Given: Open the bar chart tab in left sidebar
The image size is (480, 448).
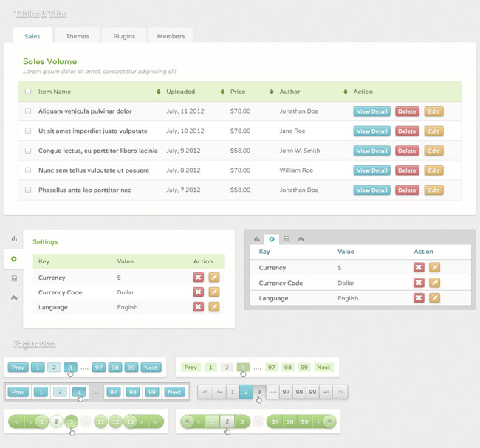Looking at the screenshot, I should (14, 239).
